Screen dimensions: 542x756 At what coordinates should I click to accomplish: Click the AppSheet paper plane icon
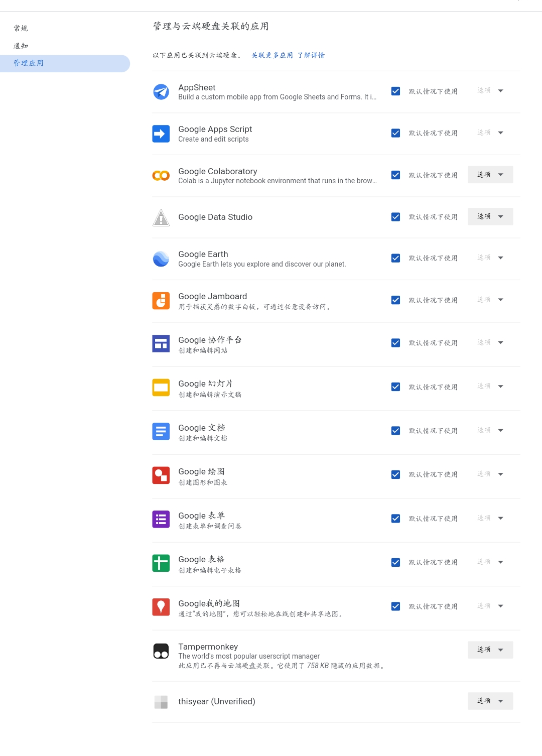click(x=161, y=92)
